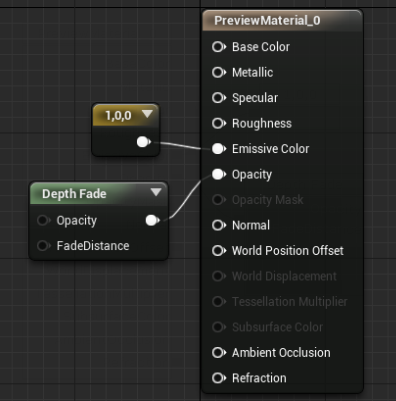This screenshot has width=396, height=401.
Task: Collapse the 1,0,0 node with its arrow
Action: click(147, 114)
